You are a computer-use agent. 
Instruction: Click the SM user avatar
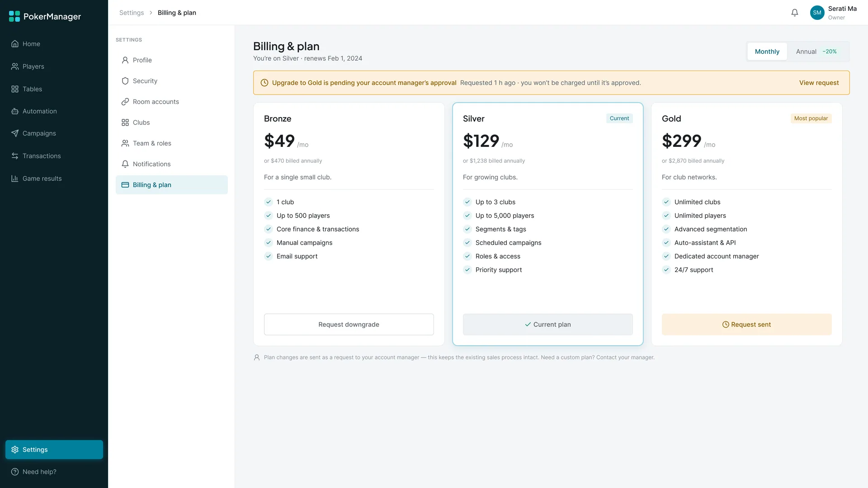[817, 13]
